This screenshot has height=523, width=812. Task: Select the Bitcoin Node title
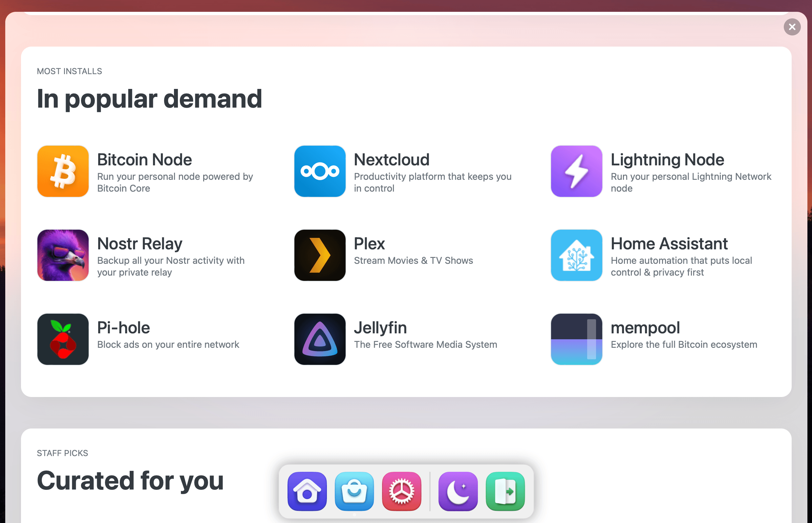(x=144, y=159)
